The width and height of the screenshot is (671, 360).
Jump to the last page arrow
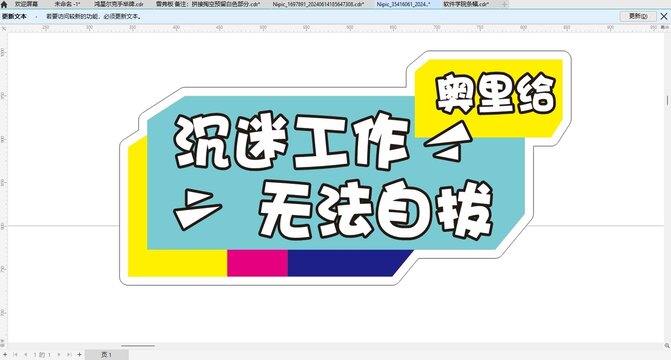click(x=69, y=355)
